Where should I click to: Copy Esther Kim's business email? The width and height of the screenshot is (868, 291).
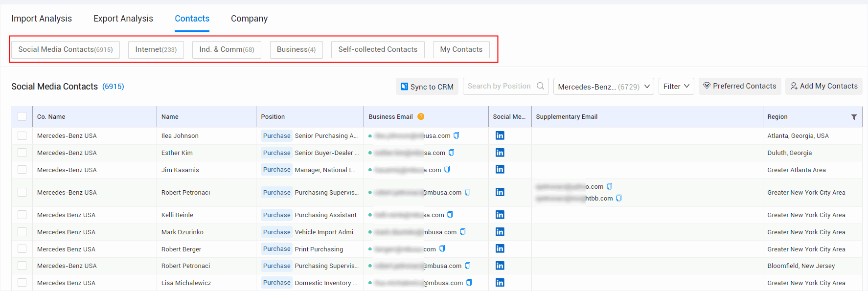tap(452, 153)
